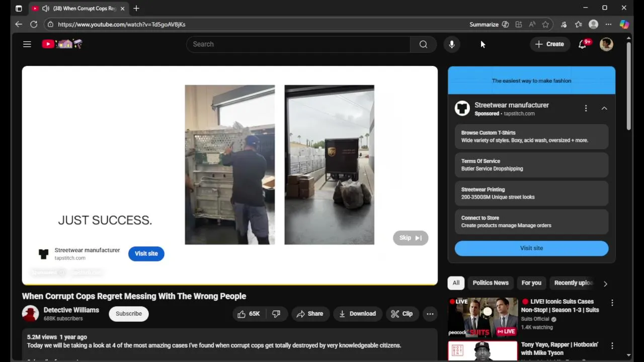Open the Favorites list icon
644x362 pixels.
(x=579, y=24)
